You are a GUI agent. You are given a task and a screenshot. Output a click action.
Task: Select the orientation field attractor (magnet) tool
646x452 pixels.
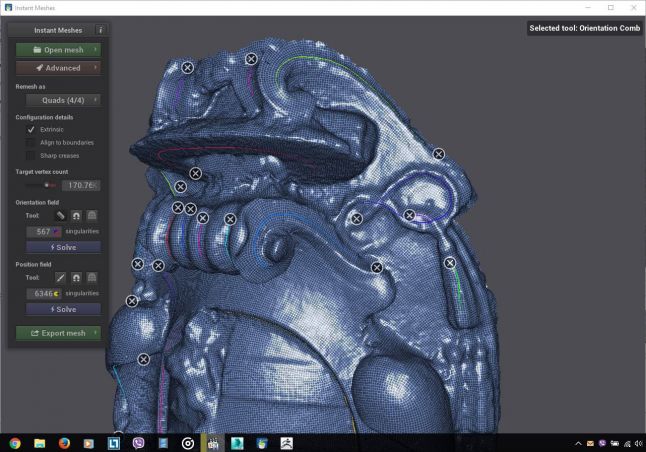(76, 215)
